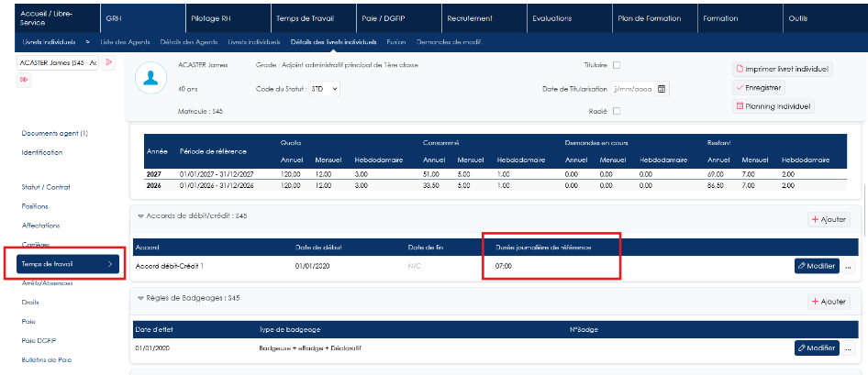Select Arrêts/Absences in the sidebar
The height and width of the screenshot is (375, 868).
[47, 283]
